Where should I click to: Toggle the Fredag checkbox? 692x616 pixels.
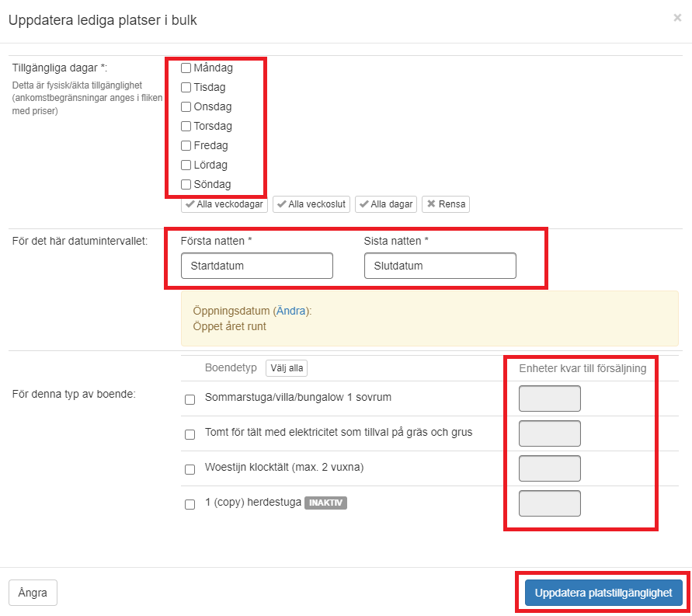[186, 146]
